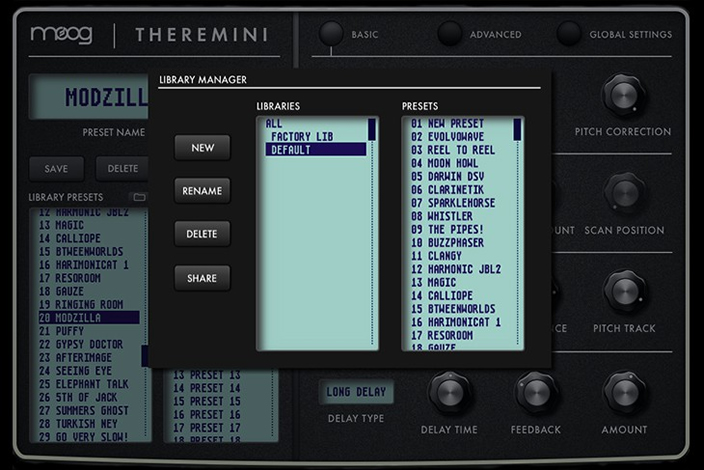Select 25 ELEPHANT TALK preset

89,384
